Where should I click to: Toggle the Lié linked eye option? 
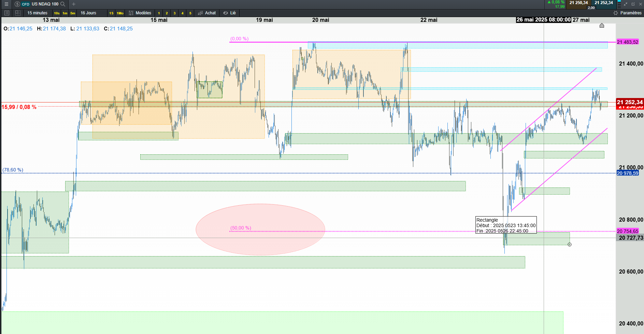pyautogui.click(x=230, y=13)
